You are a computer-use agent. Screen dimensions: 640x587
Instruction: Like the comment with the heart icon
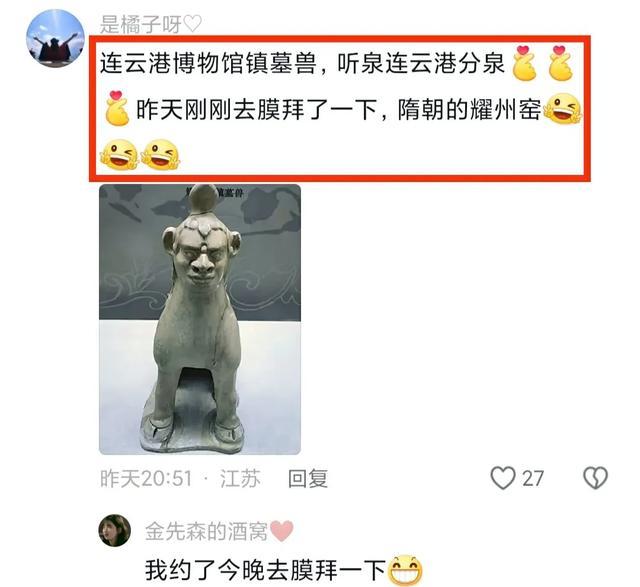502,478
